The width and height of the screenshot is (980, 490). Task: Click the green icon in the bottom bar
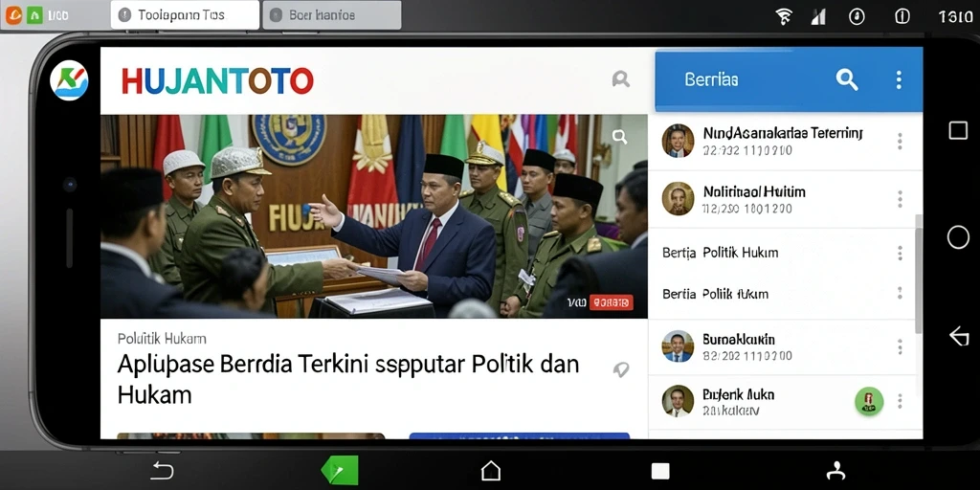tap(340, 470)
